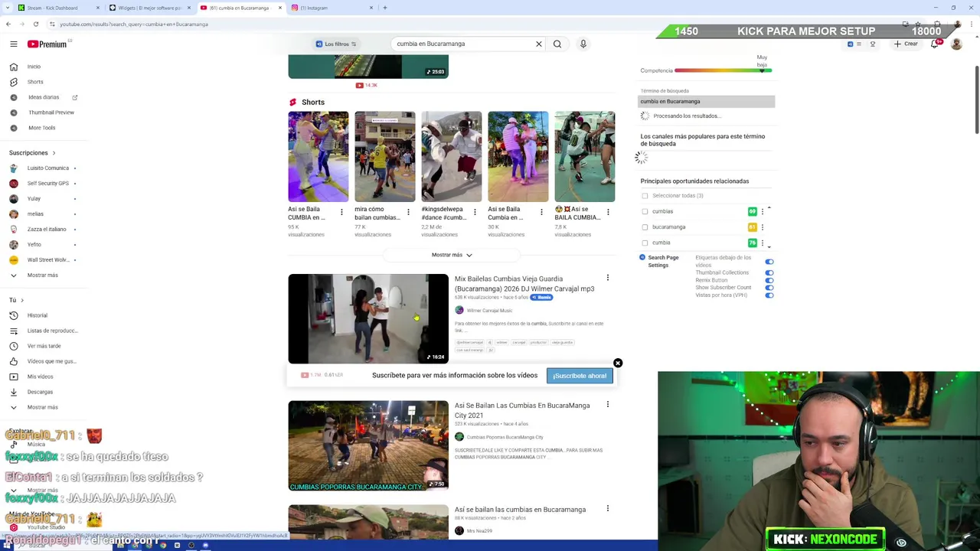Image resolution: width=980 pixels, height=551 pixels.
Task: Click the magnifier search button
Action: click(x=557, y=44)
